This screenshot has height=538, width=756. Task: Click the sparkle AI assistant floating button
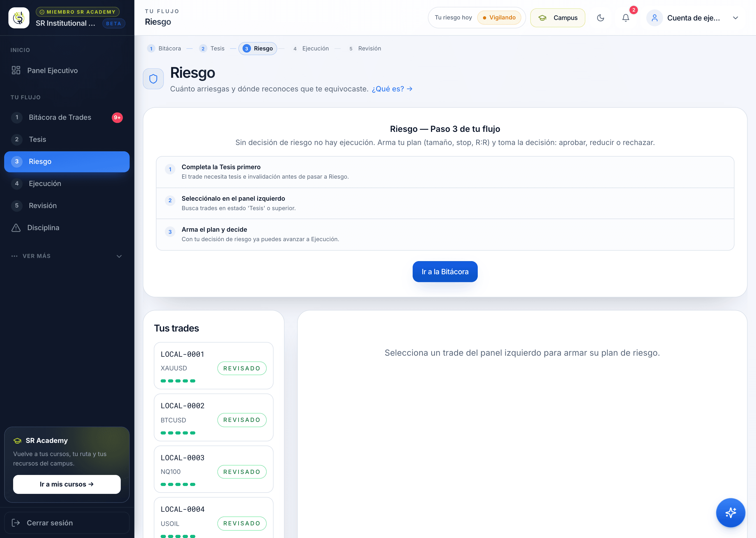coord(731,513)
